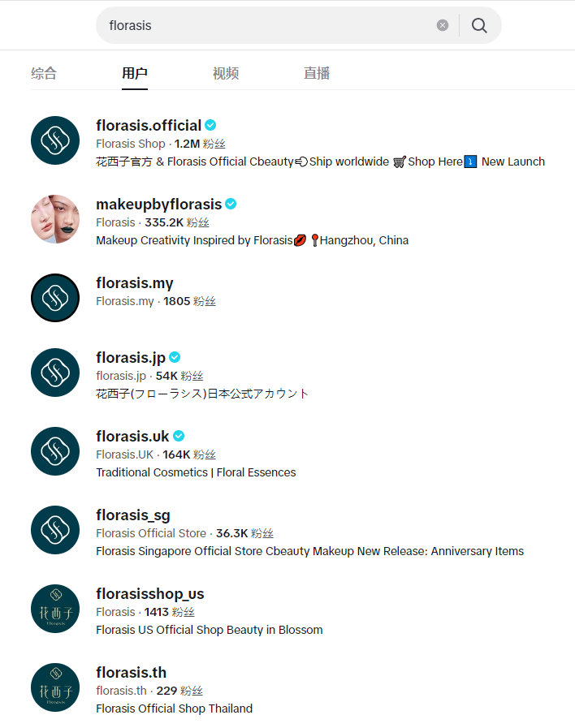The height and width of the screenshot is (728, 575).
Task: Click florasisshop_us logo avatar
Action: [x=55, y=609]
